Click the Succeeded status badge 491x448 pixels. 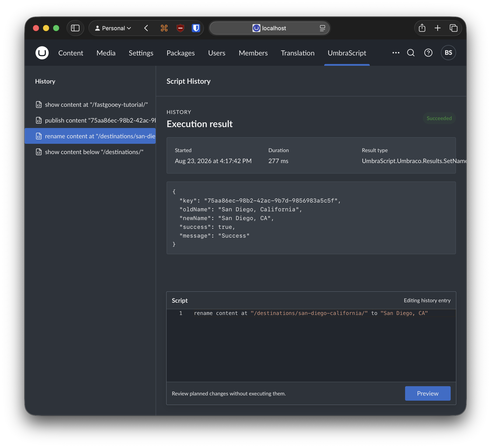point(439,118)
